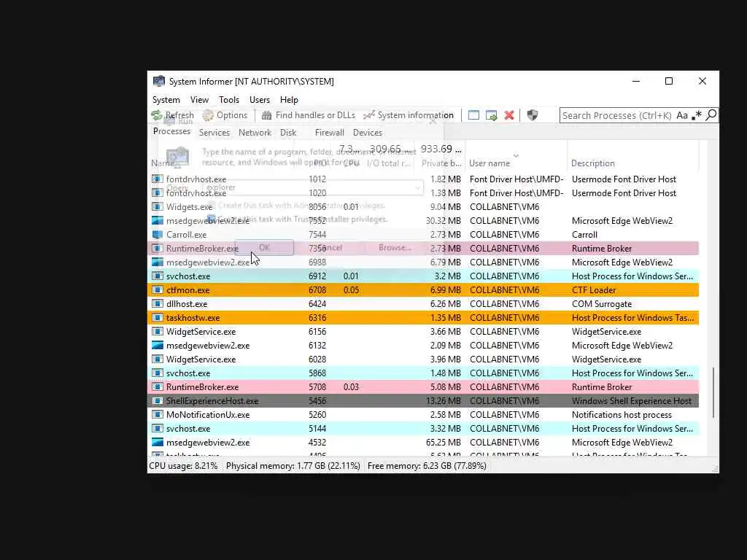Toggle regex search option button

coord(697,115)
